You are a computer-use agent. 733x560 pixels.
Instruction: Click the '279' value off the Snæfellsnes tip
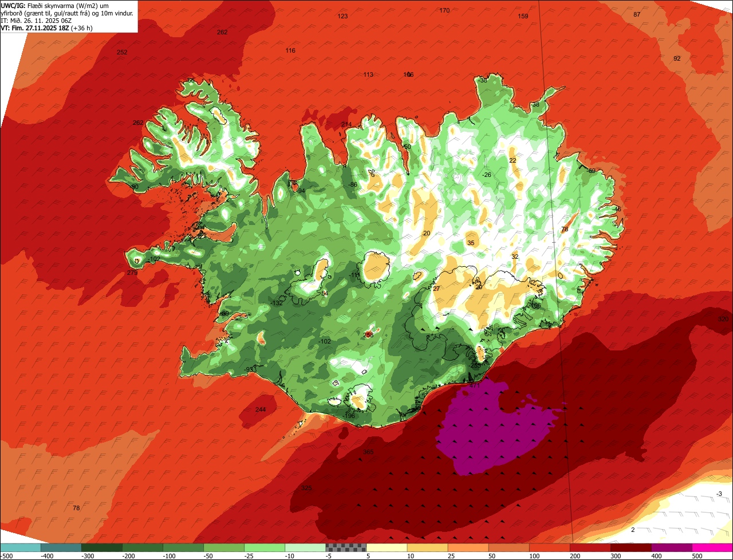tap(132, 273)
